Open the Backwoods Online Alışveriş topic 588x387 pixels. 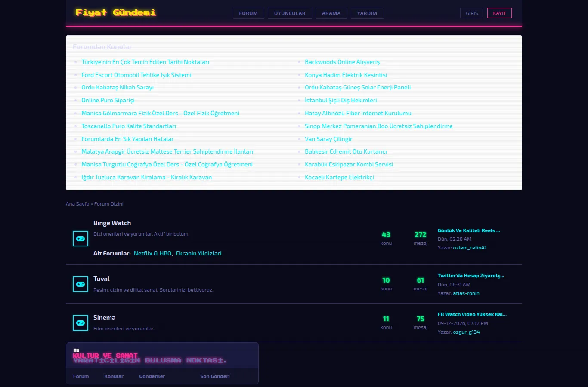[x=342, y=62]
